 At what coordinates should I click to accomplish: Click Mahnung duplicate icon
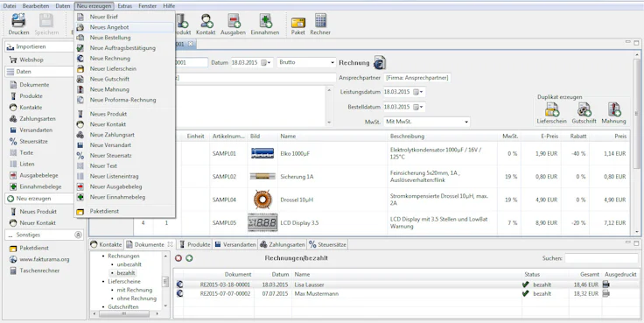coord(614,109)
